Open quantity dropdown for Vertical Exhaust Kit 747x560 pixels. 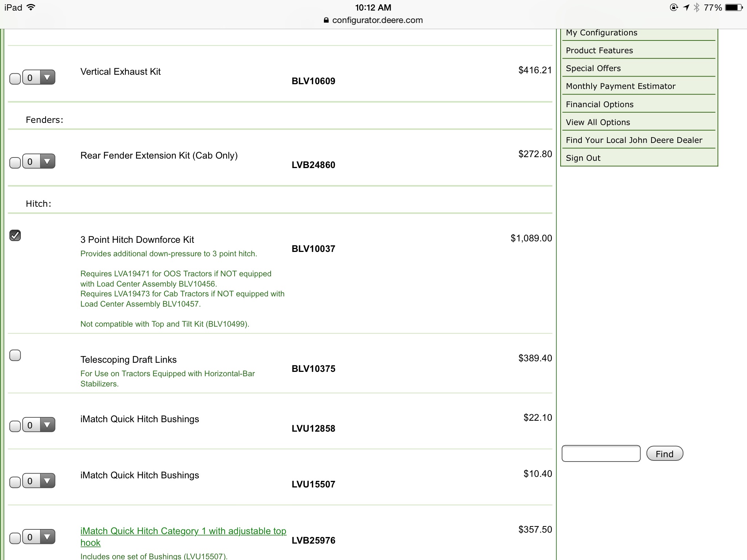click(39, 77)
